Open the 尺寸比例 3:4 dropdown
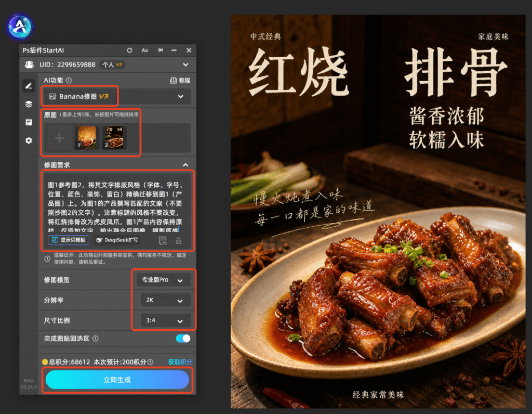This screenshot has height=414, width=532. [165, 320]
